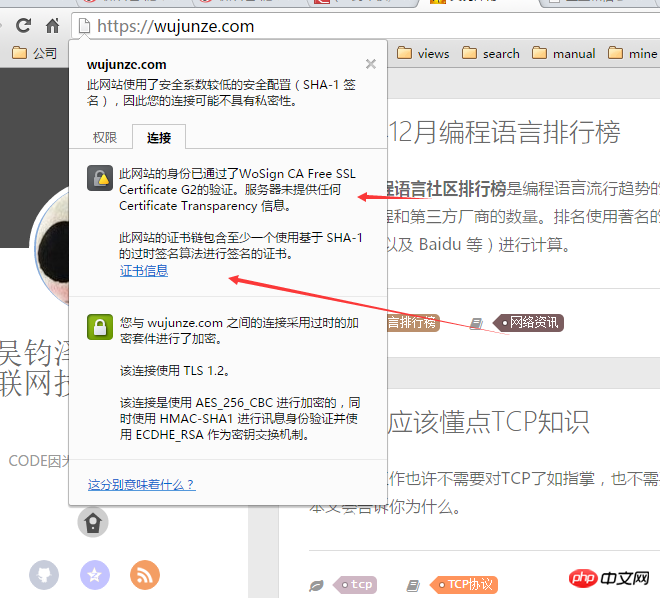Screen dimensions: 660x598
Task: Reload the page with the refresh icon
Action: [23, 26]
